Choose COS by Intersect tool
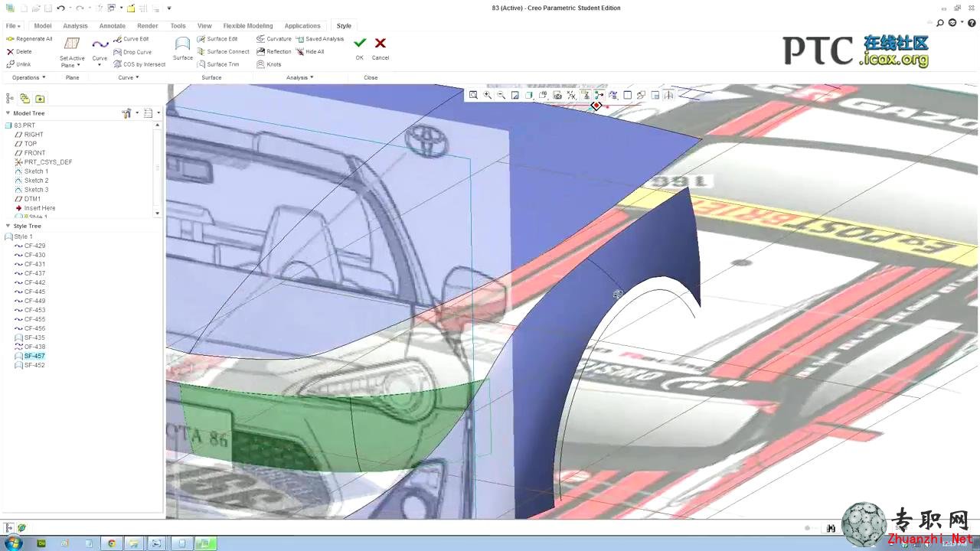980x551 pixels. point(139,64)
